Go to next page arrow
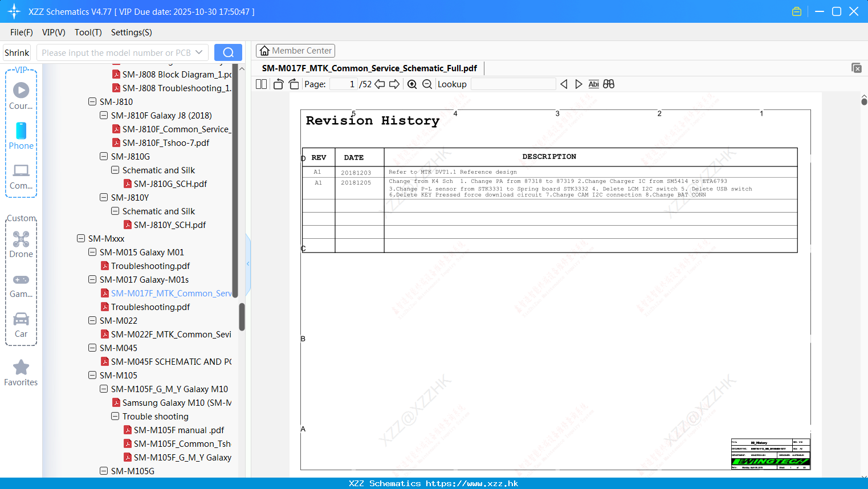Screen dimensions: 868x489 394,84
